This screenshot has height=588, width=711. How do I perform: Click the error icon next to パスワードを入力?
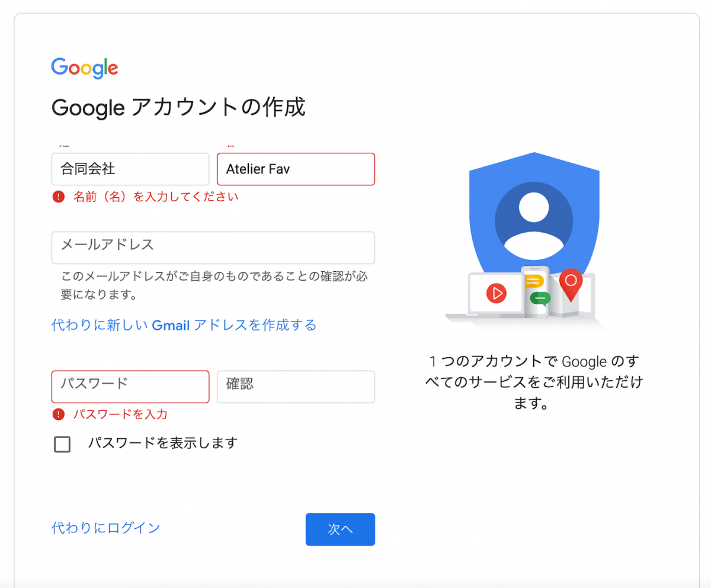pyautogui.click(x=58, y=415)
